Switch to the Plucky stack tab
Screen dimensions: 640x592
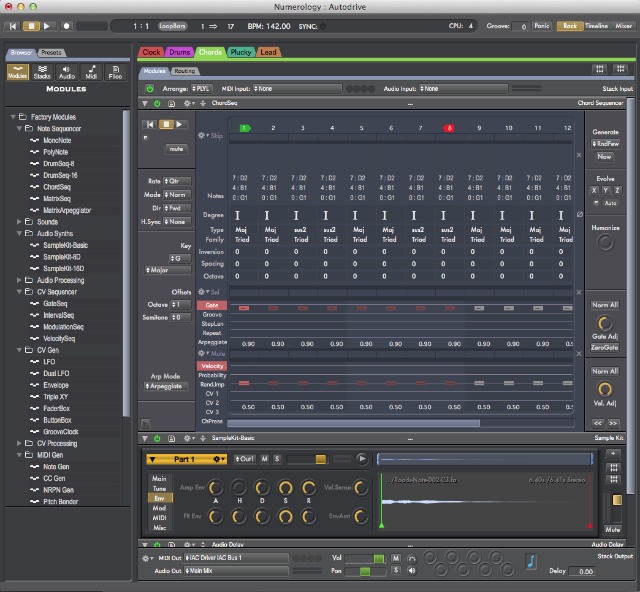click(241, 52)
